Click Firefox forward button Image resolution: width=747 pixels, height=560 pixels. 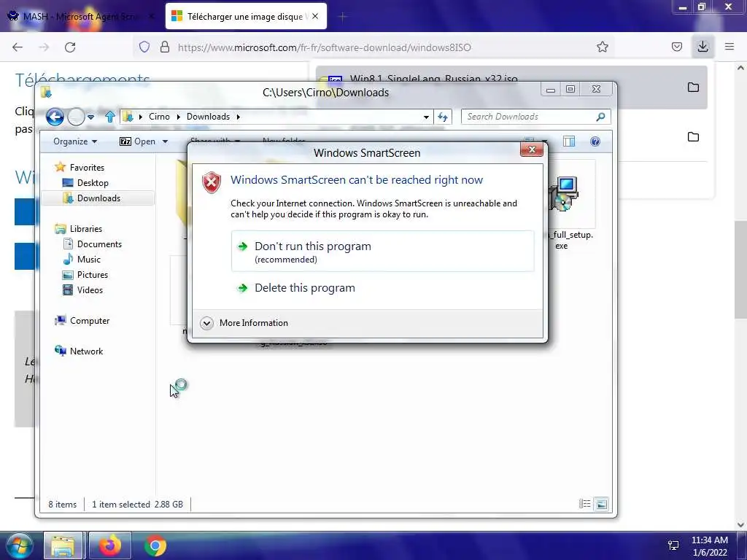[x=44, y=47]
